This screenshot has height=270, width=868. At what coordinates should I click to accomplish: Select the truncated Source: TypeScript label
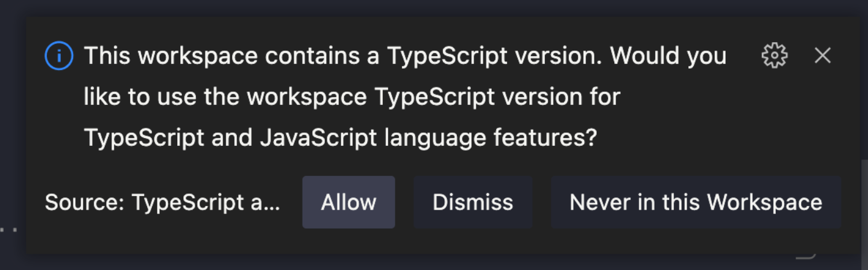pos(163,202)
